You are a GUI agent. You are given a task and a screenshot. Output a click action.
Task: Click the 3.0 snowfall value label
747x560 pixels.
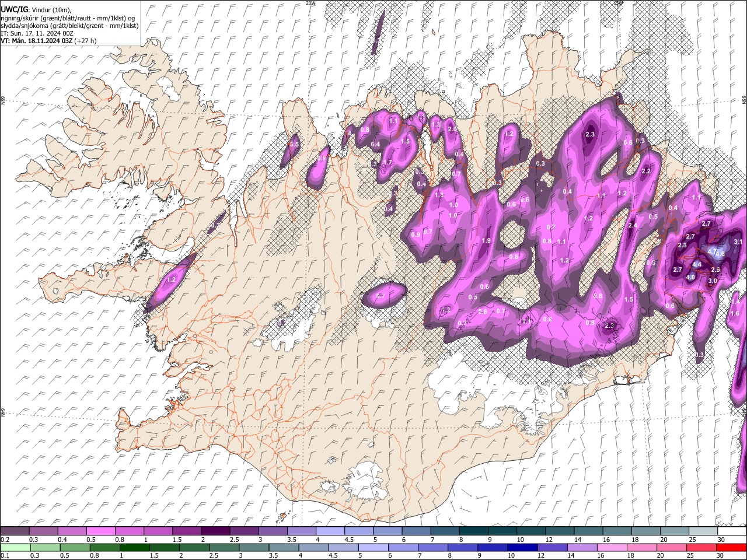pos(712,281)
